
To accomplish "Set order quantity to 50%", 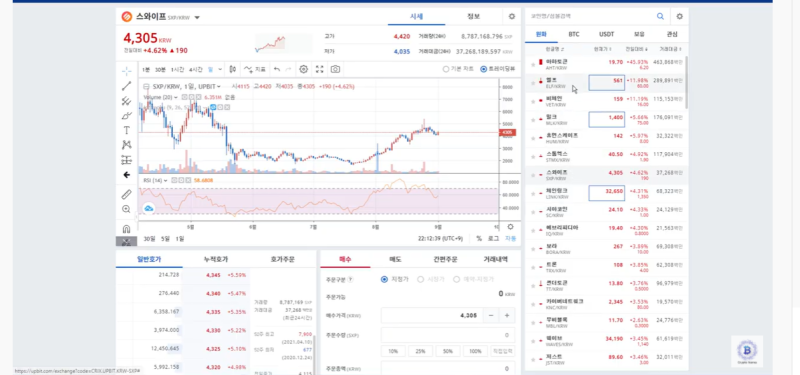I will 447,352.
